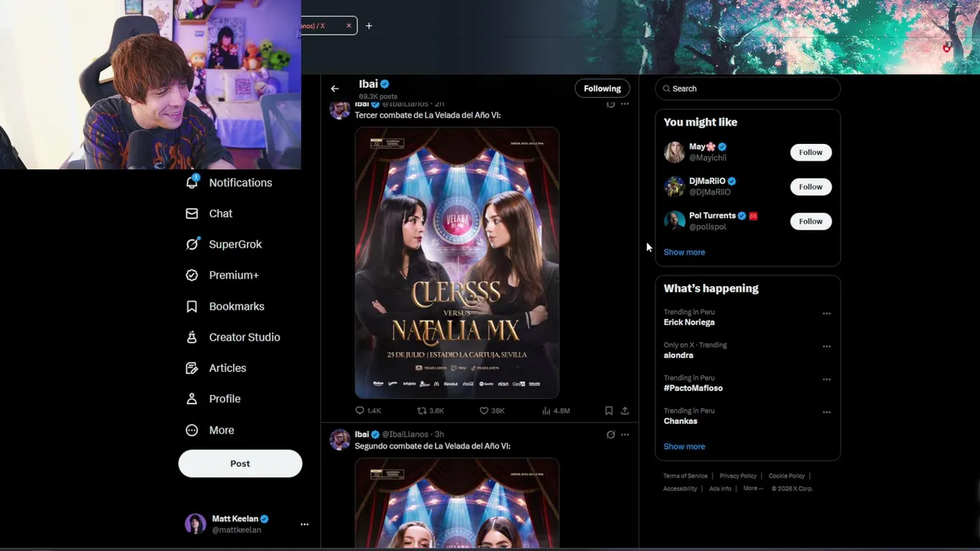Open Ads info footer link
This screenshot has height=551, width=980.
coord(720,489)
